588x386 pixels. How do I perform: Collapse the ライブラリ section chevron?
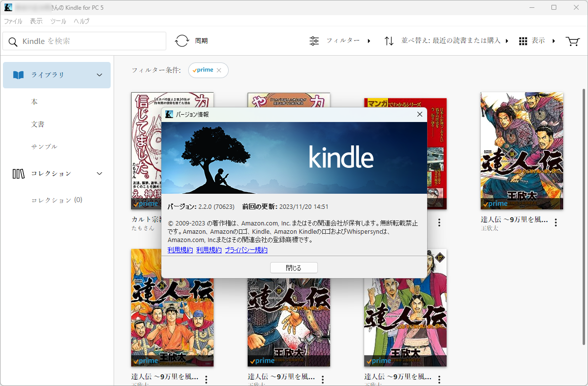(99, 75)
